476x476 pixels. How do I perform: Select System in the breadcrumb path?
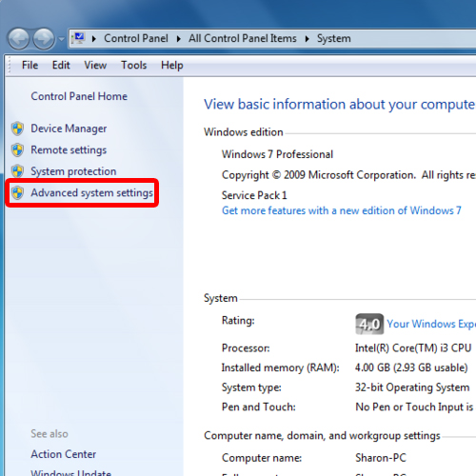point(334,38)
